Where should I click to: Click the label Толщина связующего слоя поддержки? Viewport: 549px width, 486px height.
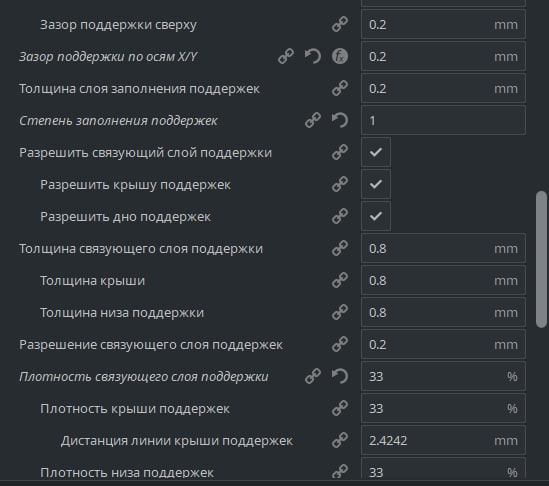pyautogui.click(x=141, y=249)
